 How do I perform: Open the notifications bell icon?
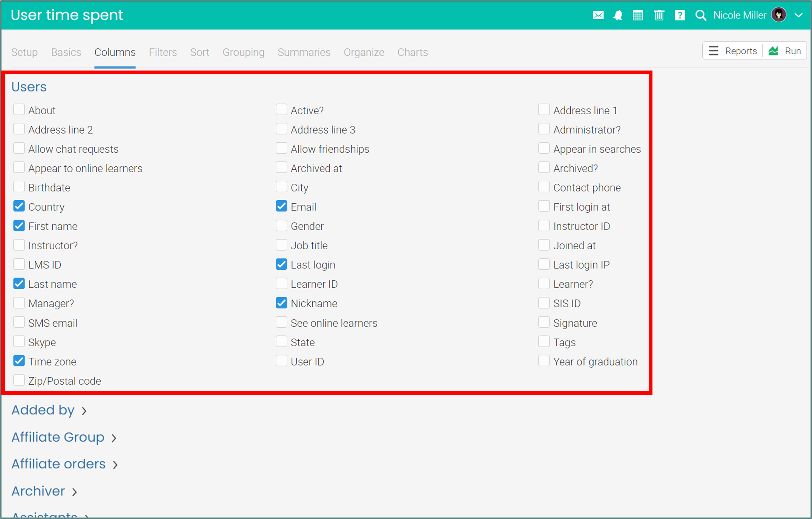[x=618, y=15]
